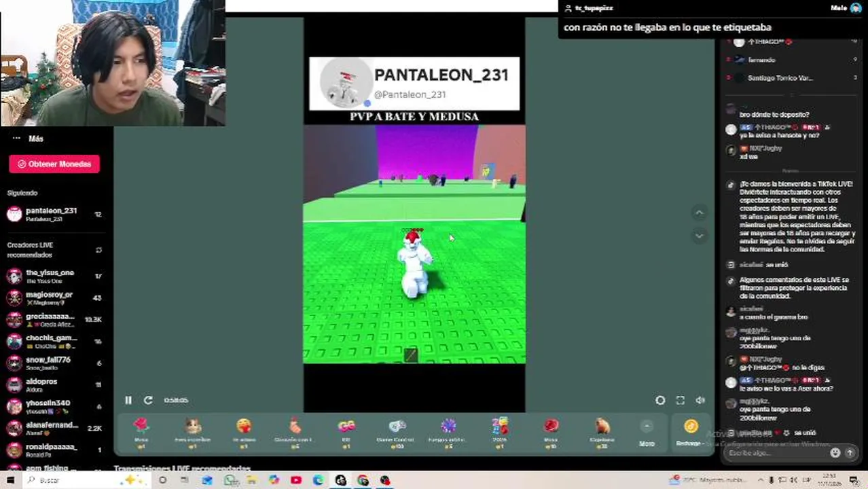Open Copilot icon in taskbar

[274, 480]
